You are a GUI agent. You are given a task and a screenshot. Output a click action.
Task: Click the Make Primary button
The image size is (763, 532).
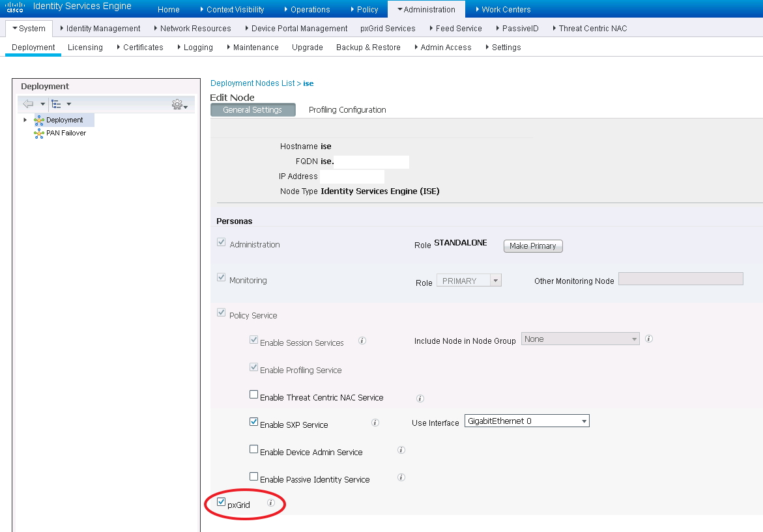pos(533,246)
